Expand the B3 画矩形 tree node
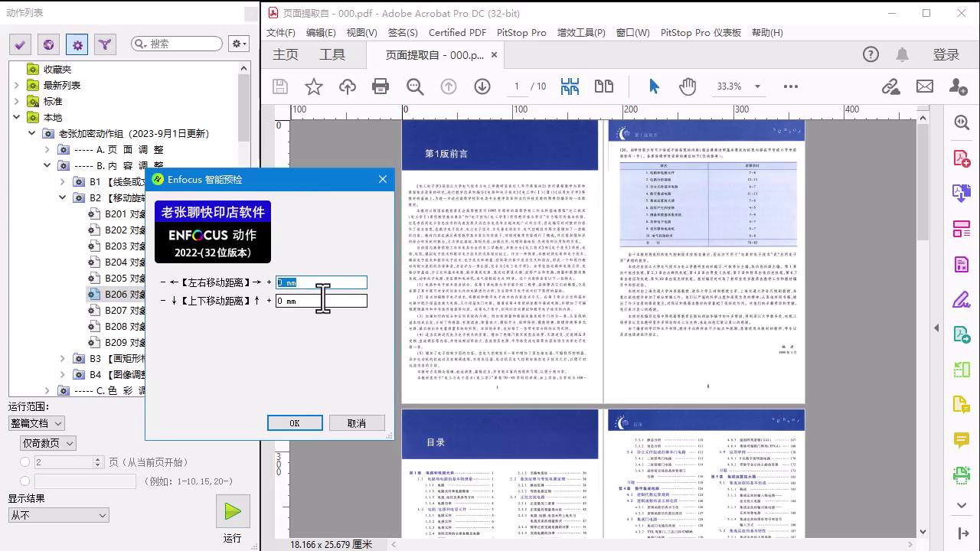The height and width of the screenshot is (551, 980). [63, 358]
